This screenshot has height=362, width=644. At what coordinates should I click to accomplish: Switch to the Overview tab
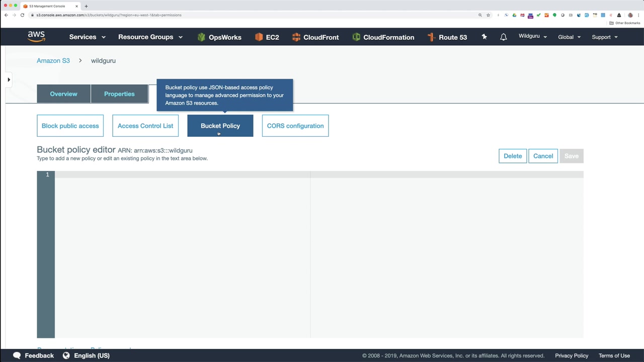point(63,94)
